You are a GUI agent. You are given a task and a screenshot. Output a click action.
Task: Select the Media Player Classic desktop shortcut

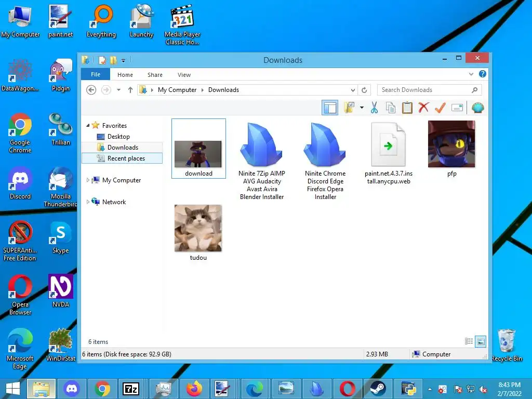pyautogui.click(x=182, y=25)
